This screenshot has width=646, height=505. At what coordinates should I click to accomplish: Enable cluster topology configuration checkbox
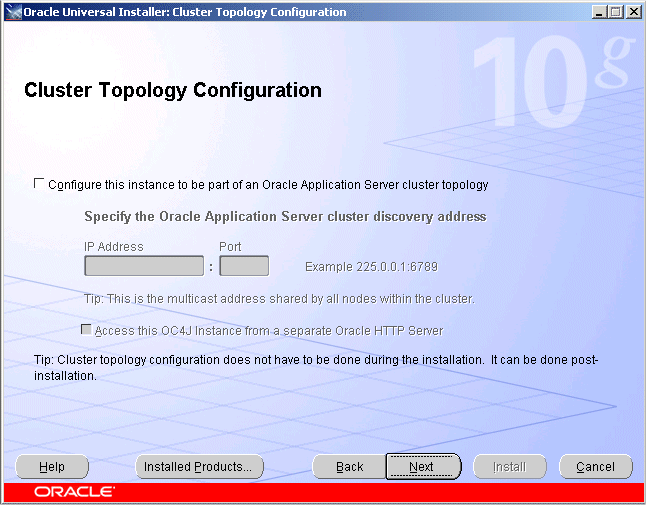point(39,183)
